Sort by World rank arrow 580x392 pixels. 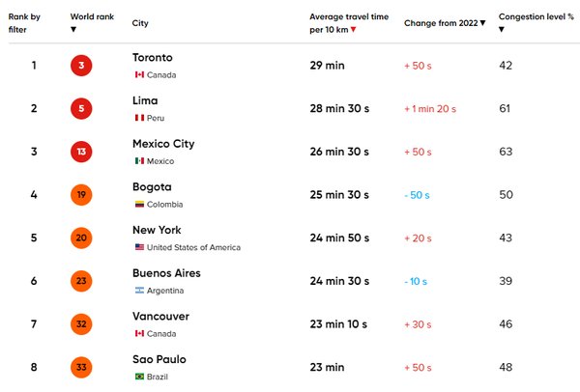[x=73, y=30]
